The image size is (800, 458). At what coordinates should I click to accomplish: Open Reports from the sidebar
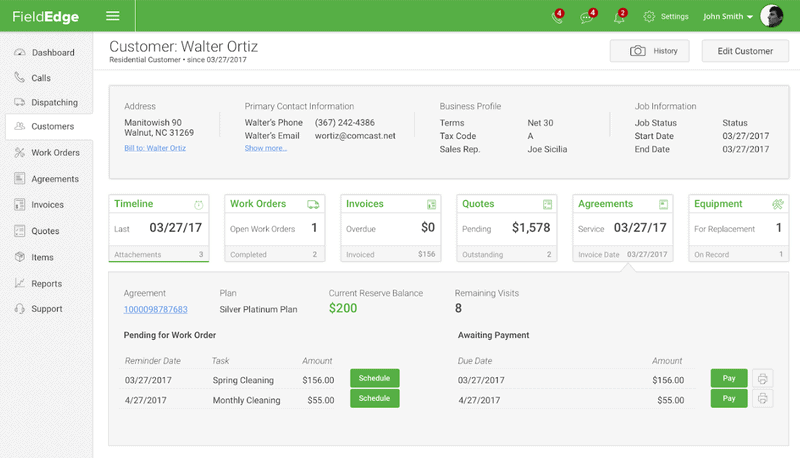click(46, 284)
